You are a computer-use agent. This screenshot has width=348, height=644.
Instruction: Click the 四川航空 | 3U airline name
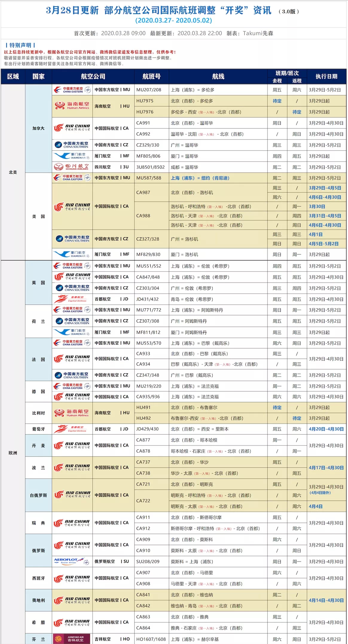click(112, 167)
